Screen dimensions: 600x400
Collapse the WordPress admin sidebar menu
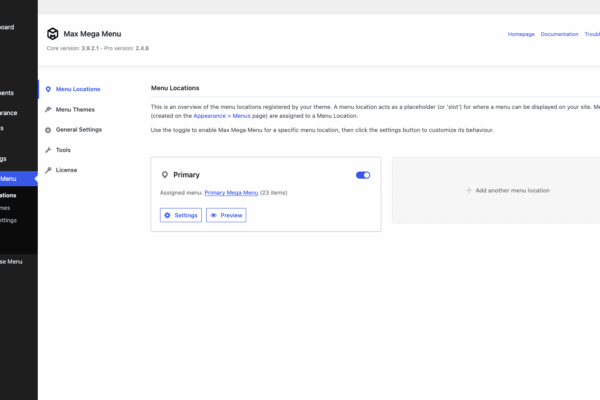tap(11, 261)
